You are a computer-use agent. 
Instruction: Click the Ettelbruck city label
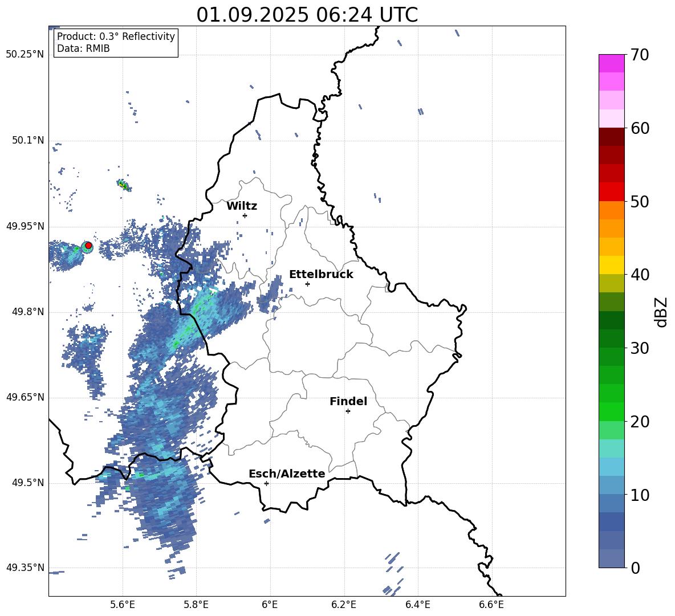(x=321, y=275)
